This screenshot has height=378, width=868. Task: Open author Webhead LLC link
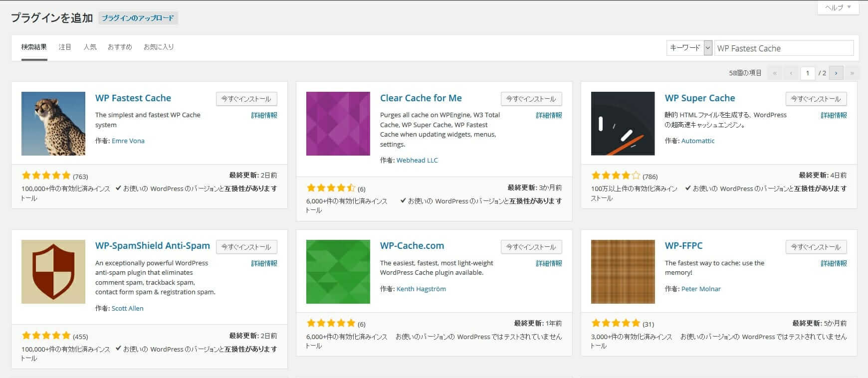click(x=417, y=161)
